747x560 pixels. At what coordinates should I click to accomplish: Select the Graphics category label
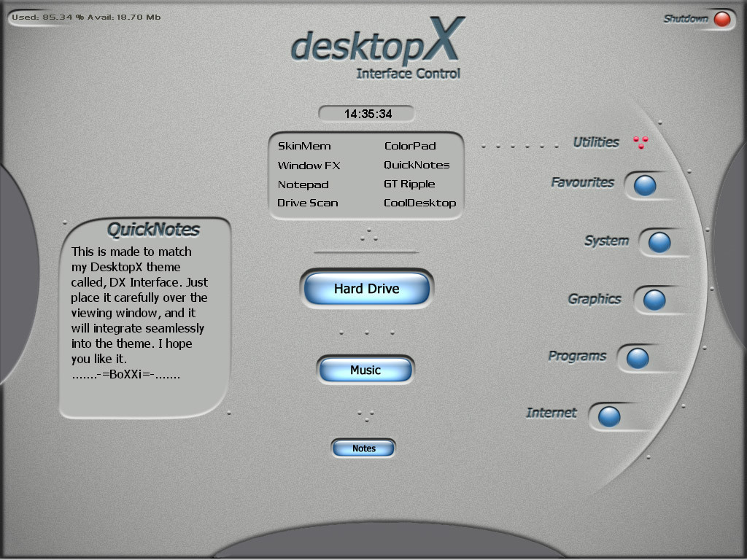595,299
